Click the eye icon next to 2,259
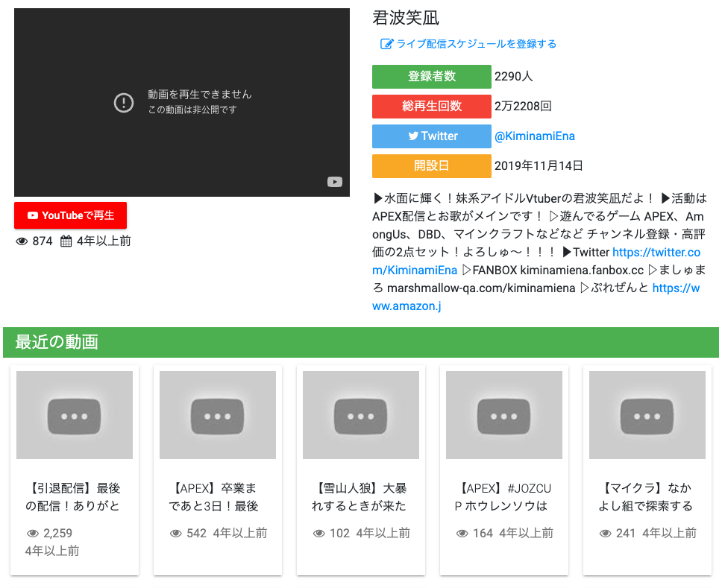 [33, 534]
